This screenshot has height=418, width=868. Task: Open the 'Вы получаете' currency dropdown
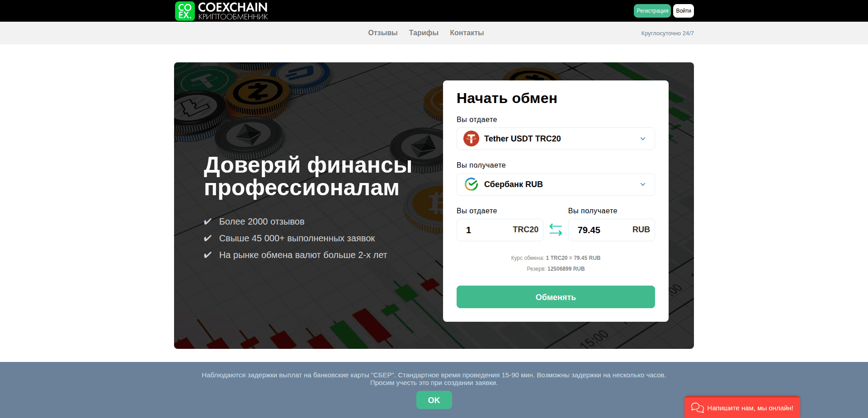pos(555,184)
